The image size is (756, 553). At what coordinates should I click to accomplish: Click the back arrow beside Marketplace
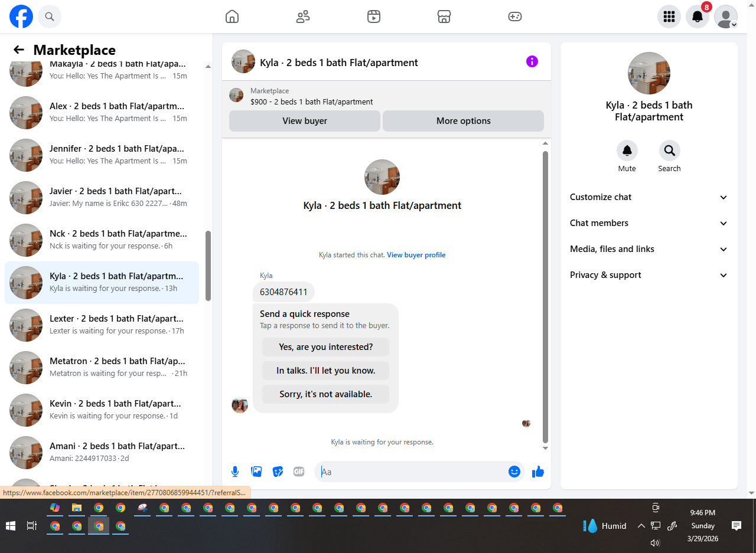19,50
